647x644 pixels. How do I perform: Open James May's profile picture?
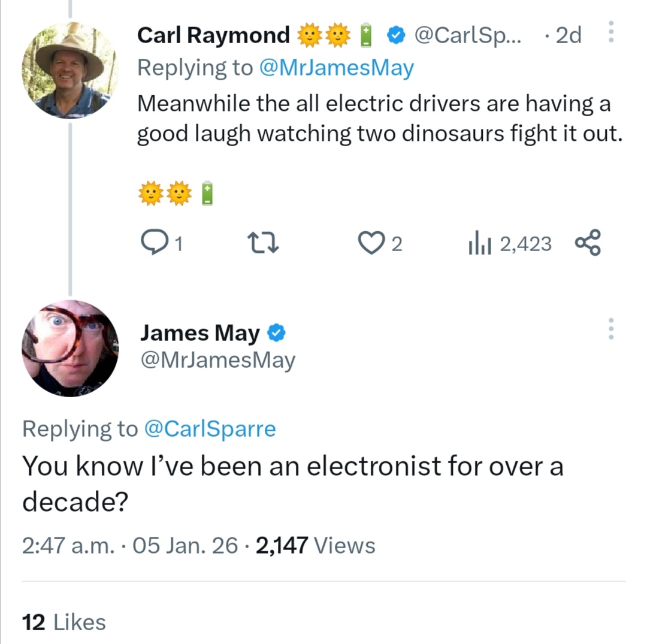70,349
